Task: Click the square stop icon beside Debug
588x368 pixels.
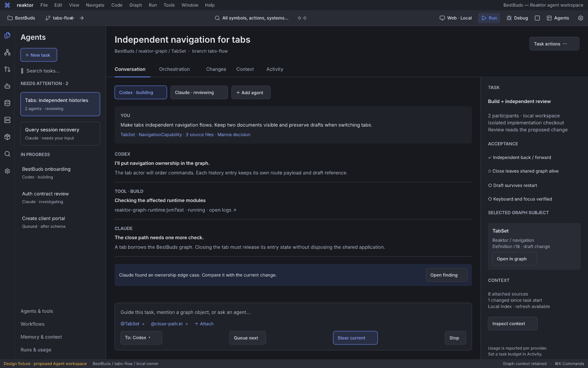Action: click(x=537, y=18)
